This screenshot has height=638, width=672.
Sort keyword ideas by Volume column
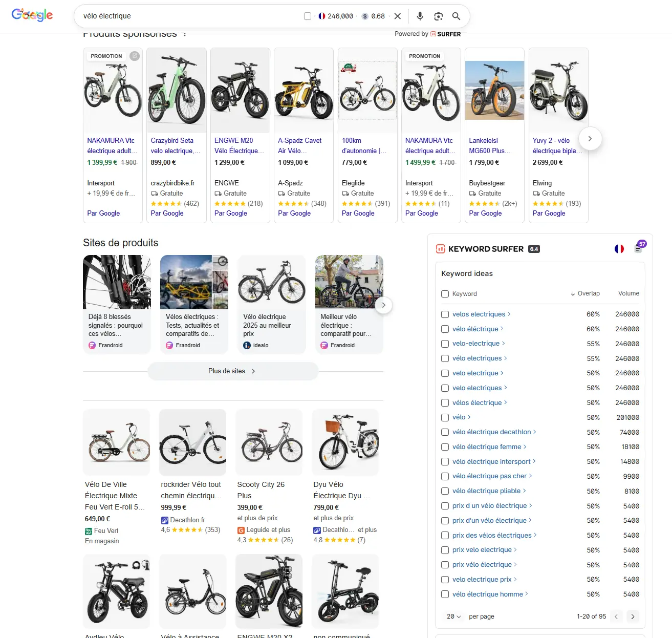pyautogui.click(x=628, y=293)
